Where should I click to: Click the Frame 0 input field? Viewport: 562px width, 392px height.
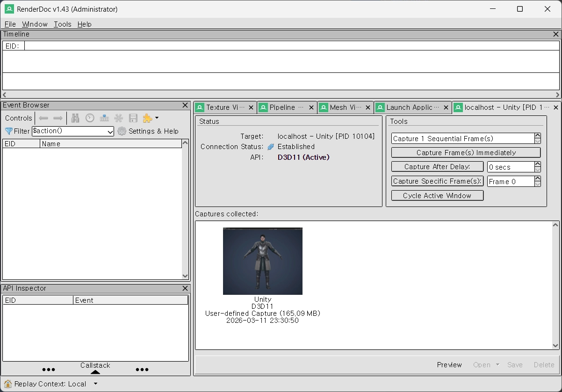pos(511,181)
